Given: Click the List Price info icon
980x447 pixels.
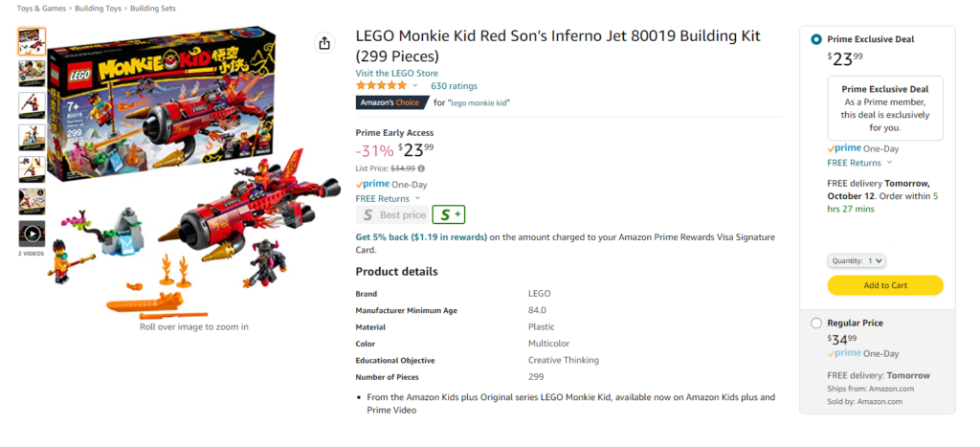Looking at the screenshot, I should (421, 168).
